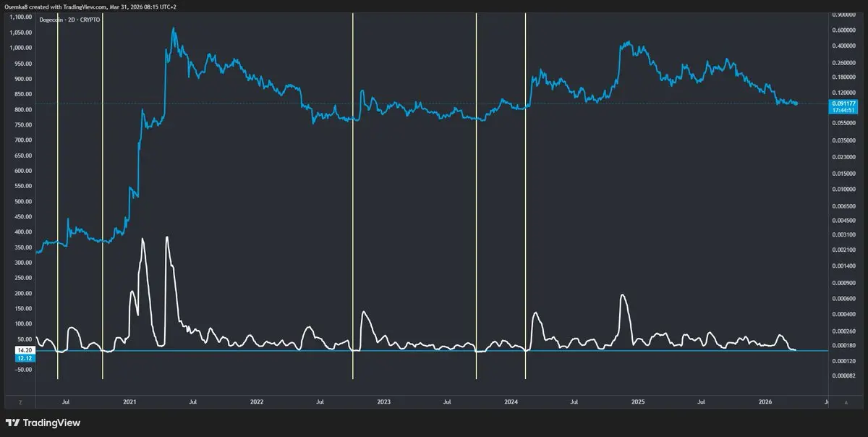Image resolution: width=868 pixels, height=437 pixels.
Task: Click the 0.010000 right axis label
Action: pyautogui.click(x=844, y=190)
